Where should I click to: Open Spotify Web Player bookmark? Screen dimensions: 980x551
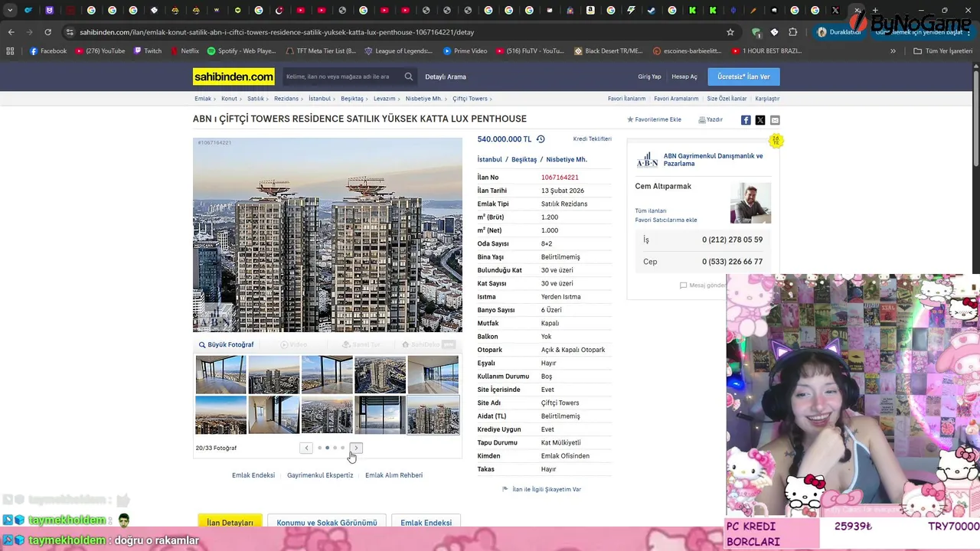[x=241, y=51]
